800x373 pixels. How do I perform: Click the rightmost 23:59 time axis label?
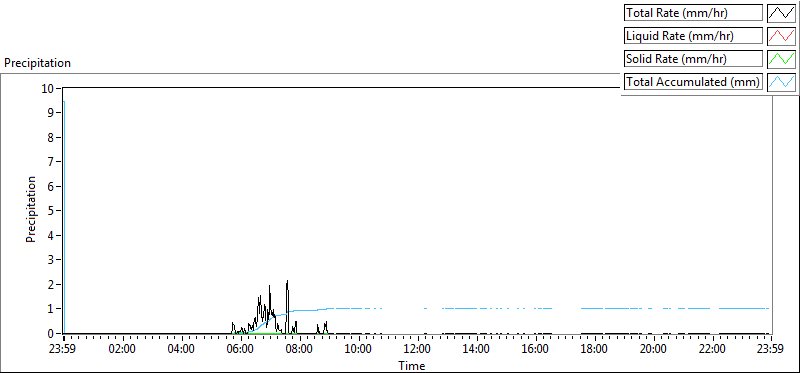click(x=770, y=350)
